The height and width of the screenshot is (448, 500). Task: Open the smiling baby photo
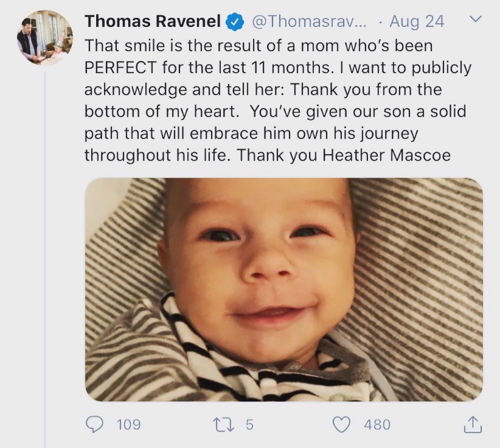click(283, 289)
